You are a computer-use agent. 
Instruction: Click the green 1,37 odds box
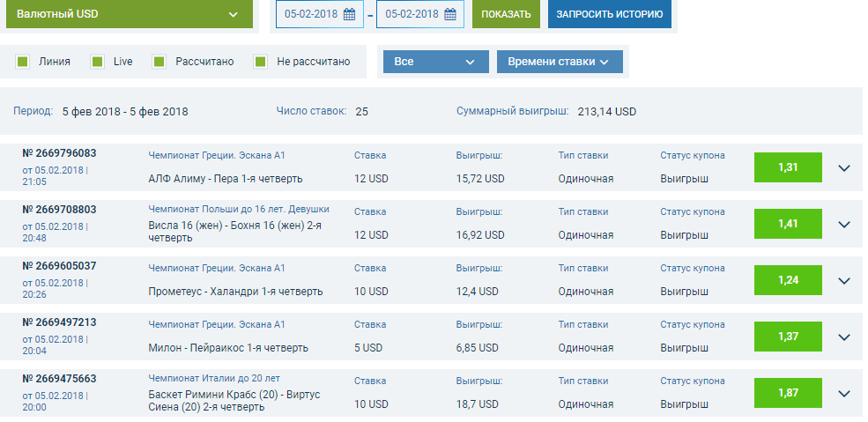(x=788, y=337)
